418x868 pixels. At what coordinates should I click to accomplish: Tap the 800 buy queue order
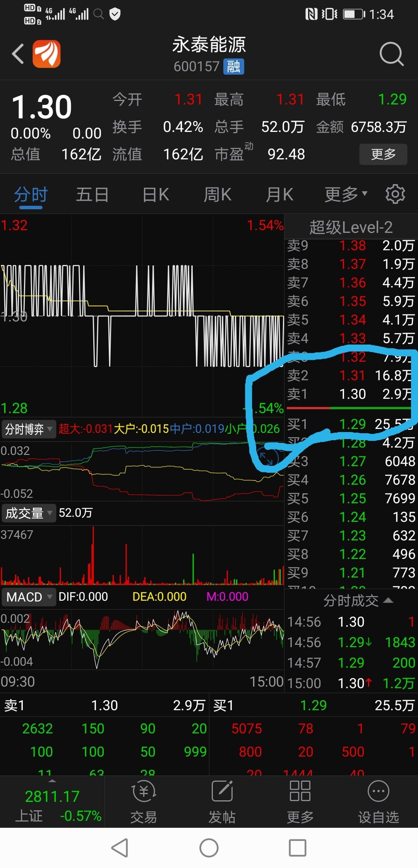(x=250, y=752)
